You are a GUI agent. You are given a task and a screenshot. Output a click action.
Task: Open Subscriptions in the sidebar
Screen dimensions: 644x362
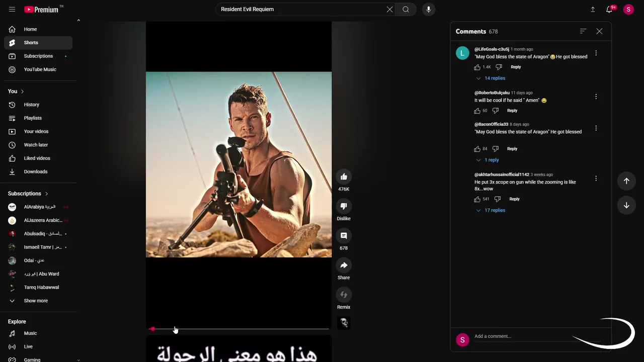[x=38, y=56]
